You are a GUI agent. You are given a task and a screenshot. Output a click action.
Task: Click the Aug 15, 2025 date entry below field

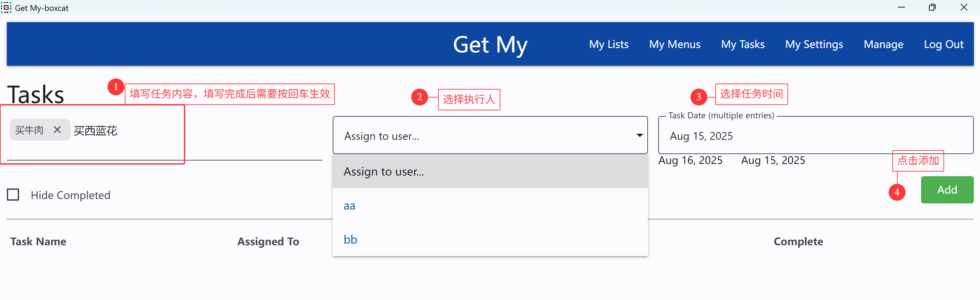[773, 161]
